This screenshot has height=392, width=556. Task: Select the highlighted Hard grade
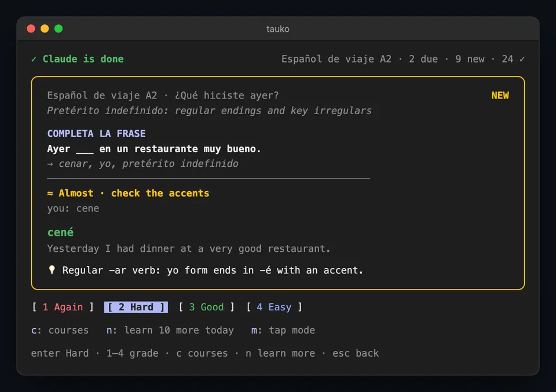(x=136, y=307)
